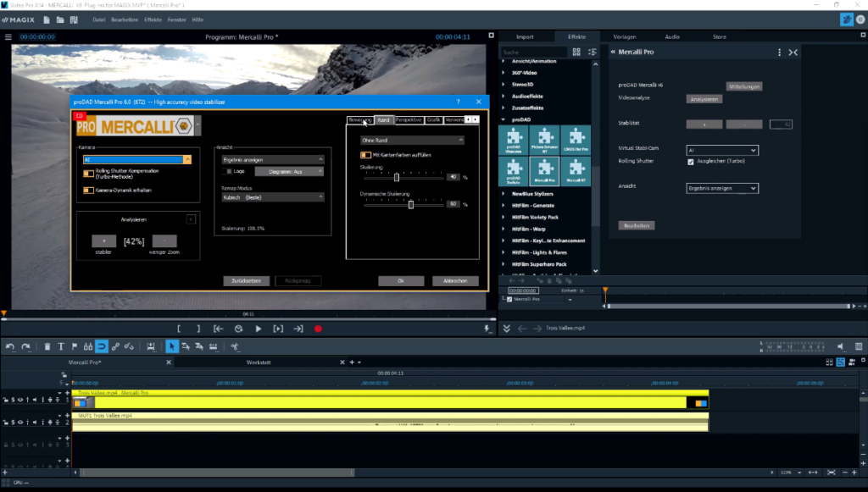Open Virtual Stabi-Cam dropdown
868x492 pixels.
click(722, 151)
